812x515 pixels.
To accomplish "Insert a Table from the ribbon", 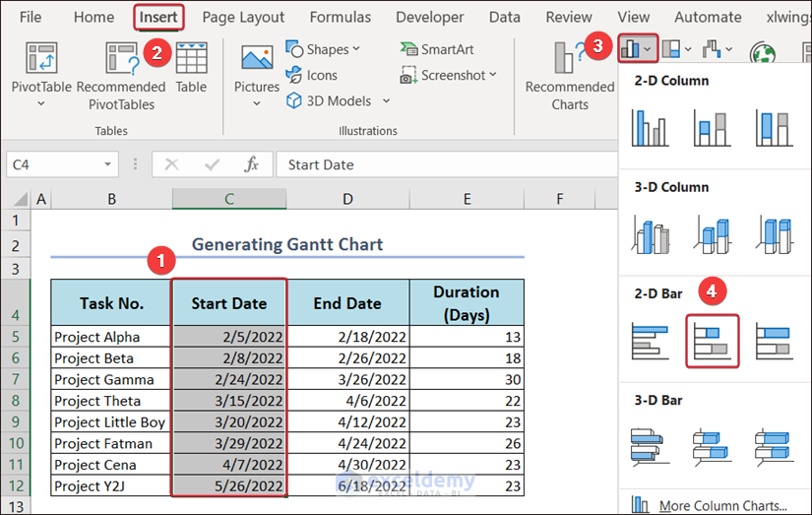I will (191, 69).
